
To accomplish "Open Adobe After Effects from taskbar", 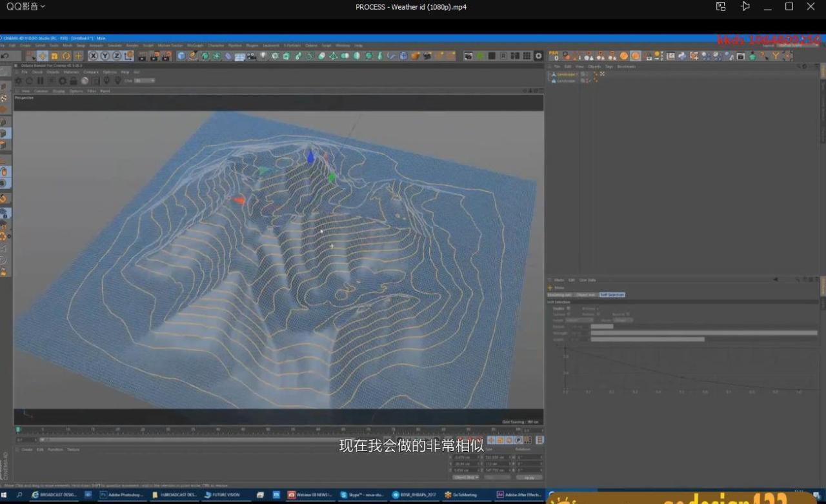I will [519, 495].
